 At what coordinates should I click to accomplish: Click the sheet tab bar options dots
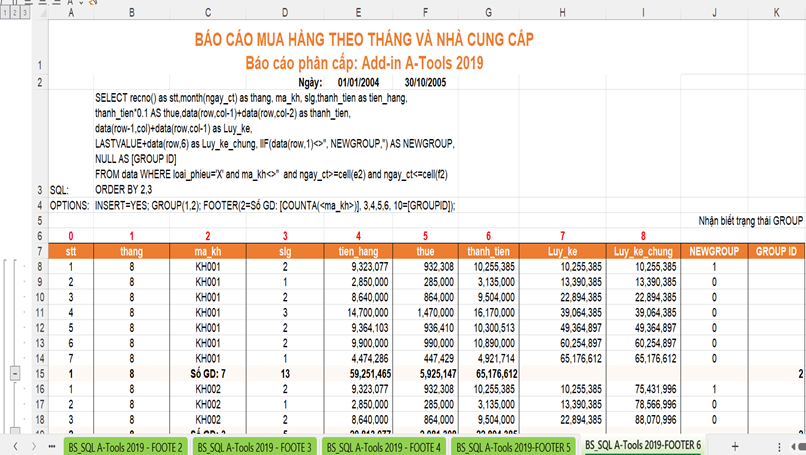[780, 446]
